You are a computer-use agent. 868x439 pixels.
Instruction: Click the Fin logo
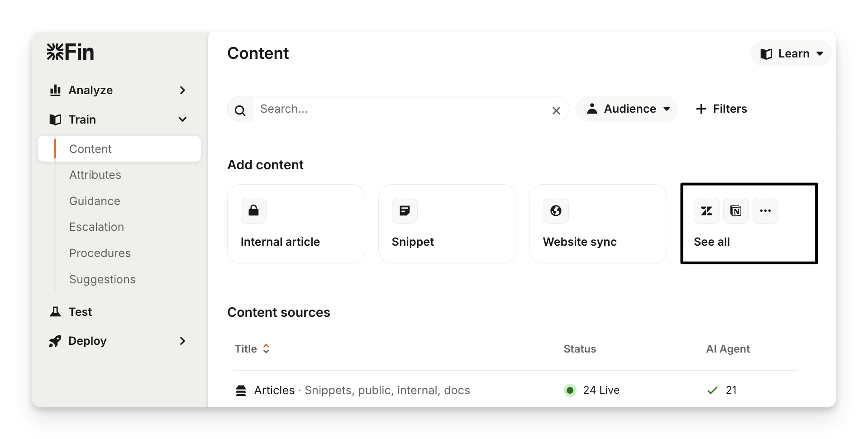coord(70,52)
